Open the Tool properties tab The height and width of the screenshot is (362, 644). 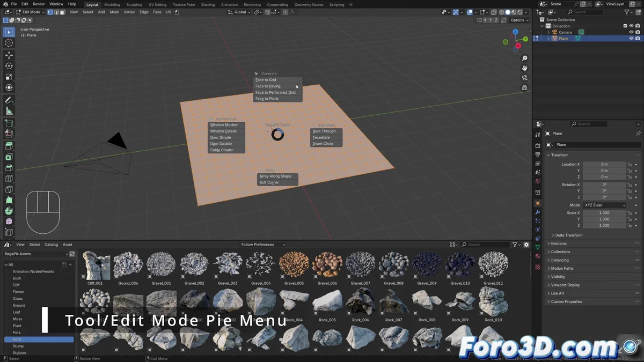point(537,135)
